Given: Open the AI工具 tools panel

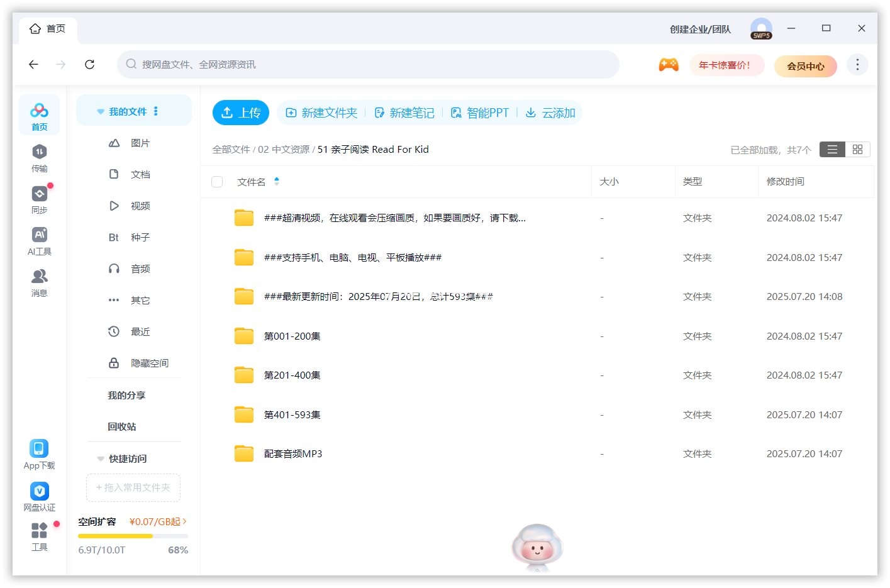Looking at the screenshot, I should [x=39, y=240].
